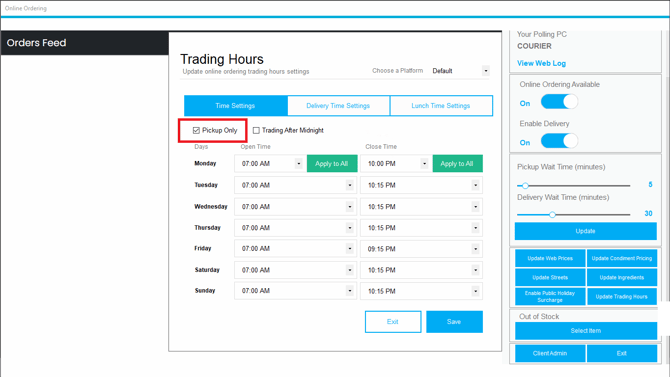Open Client Admin button
The width and height of the screenshot is (670, 377).
(550, 353)
